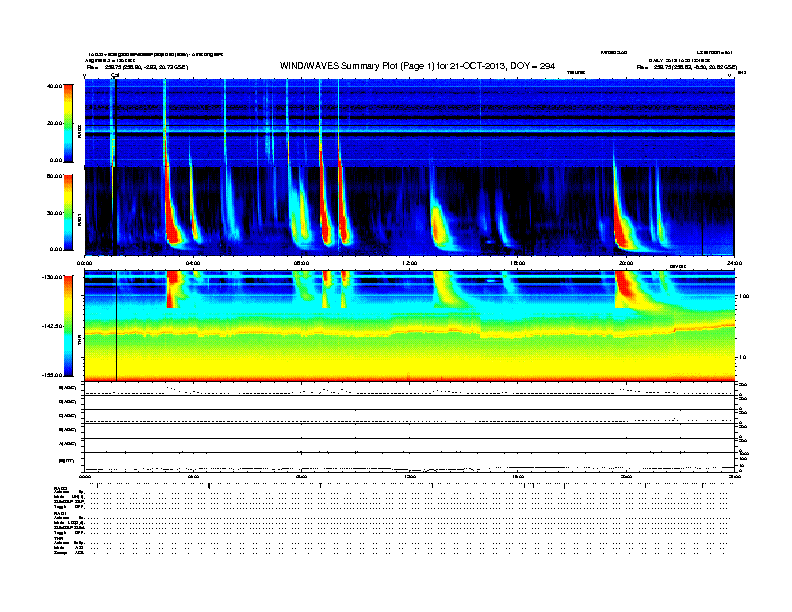Click the TNR status block heading at bottom left
The image size is (792, 612).
58,538
